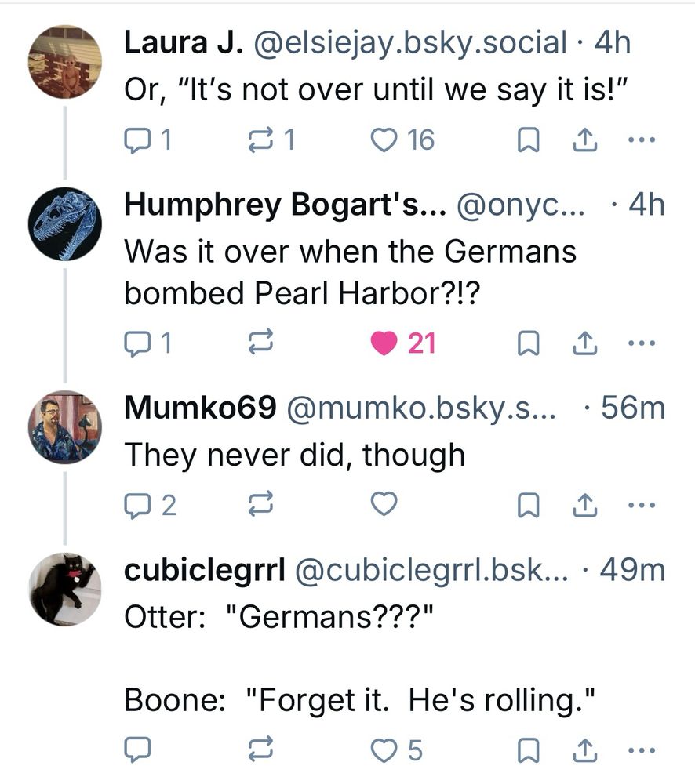
Task: Click the bookmark icon on Laura J.'s post
Action: tap(529, 139)
